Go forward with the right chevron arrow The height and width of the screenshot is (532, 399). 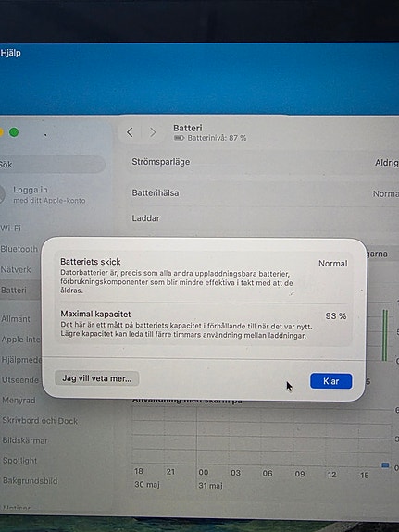153,132
